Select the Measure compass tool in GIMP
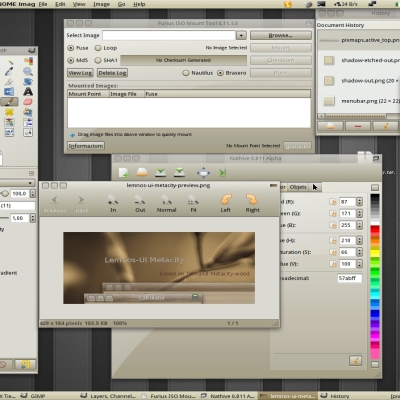This screenshot has width=400, height=400. [x=9, y=82]
